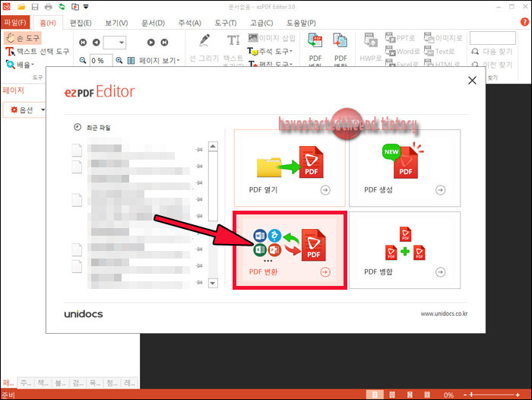Click the Text로 convert button
This screenshot has width=532, height=400.
click(x=439, y=51)
